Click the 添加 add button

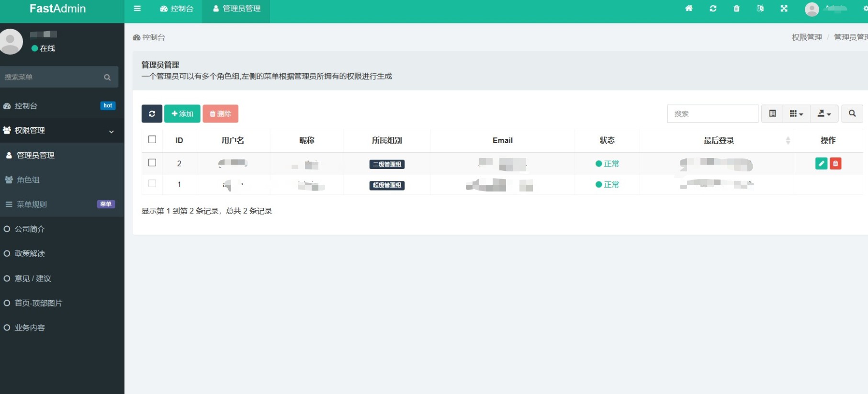point(182,113)
